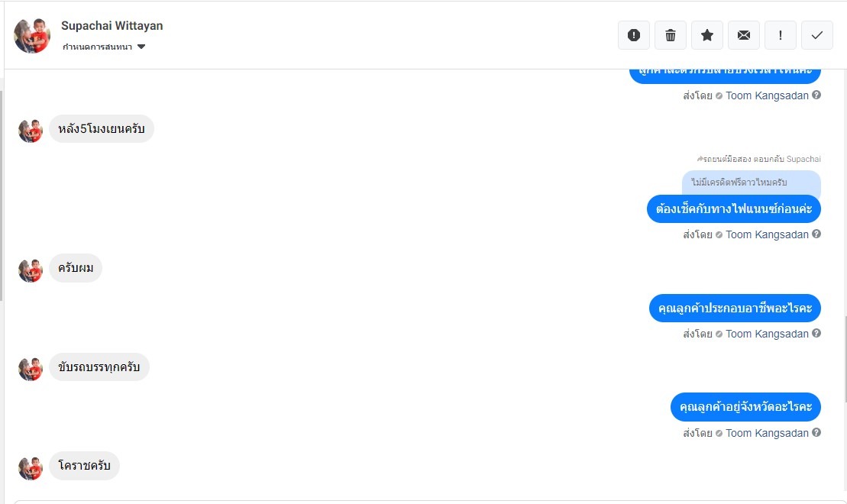Click the dropdown arrow beside กำหนดการสนทนา
This screenshot has height=504, width=847.
(x=141, y=47)
